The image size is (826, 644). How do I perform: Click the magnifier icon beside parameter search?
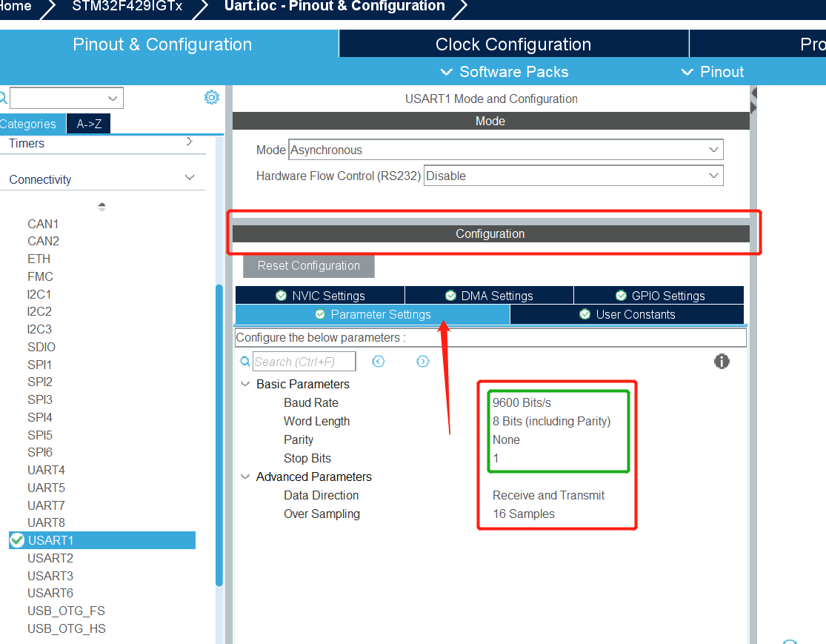(x=245, y=362)
